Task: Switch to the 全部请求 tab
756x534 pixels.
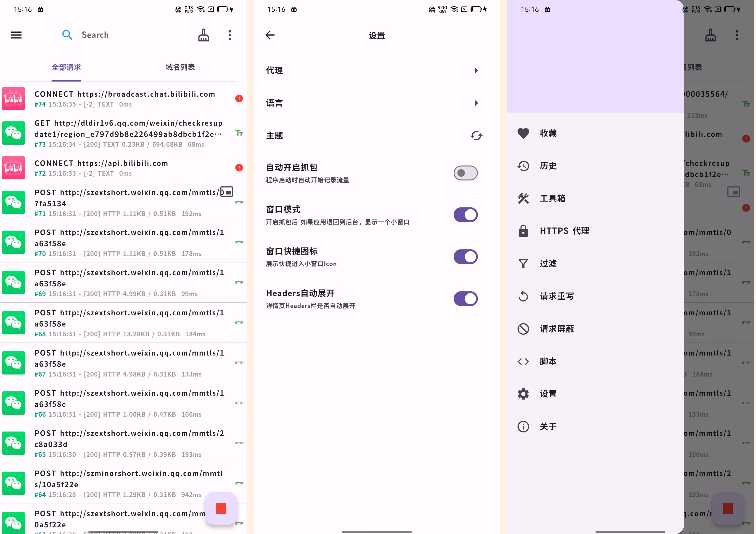Action: tap(66, 68)
